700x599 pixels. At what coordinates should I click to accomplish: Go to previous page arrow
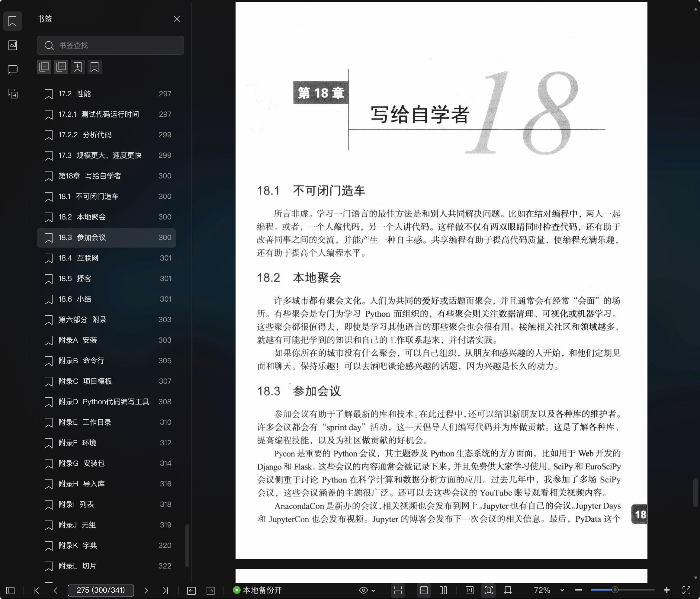(x=55, y=590)
